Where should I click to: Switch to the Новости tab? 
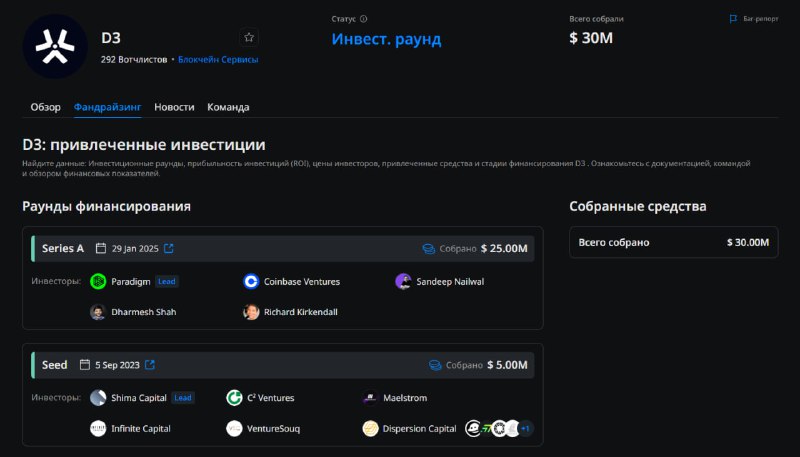pos(174,107)
